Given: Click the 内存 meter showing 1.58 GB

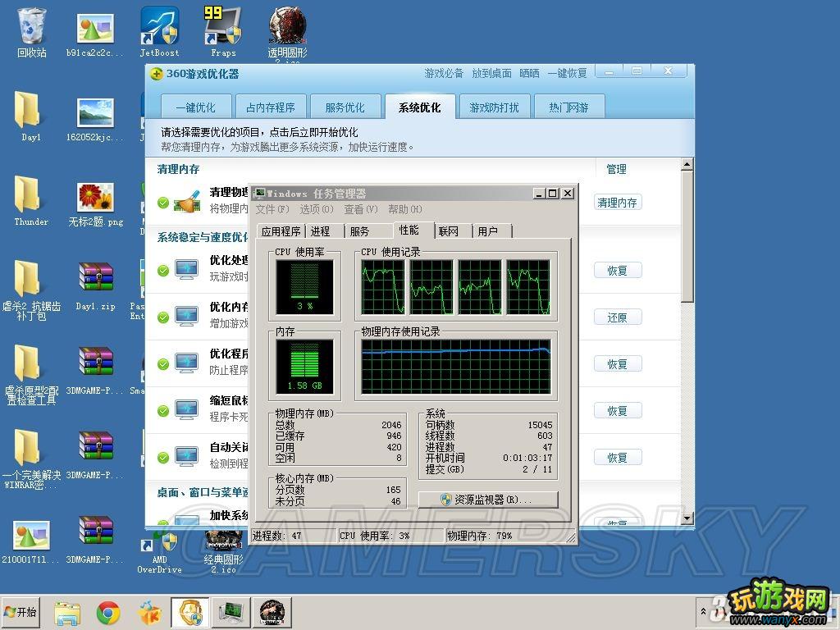Looking at the screenshot, I should (x=304, y=367).
